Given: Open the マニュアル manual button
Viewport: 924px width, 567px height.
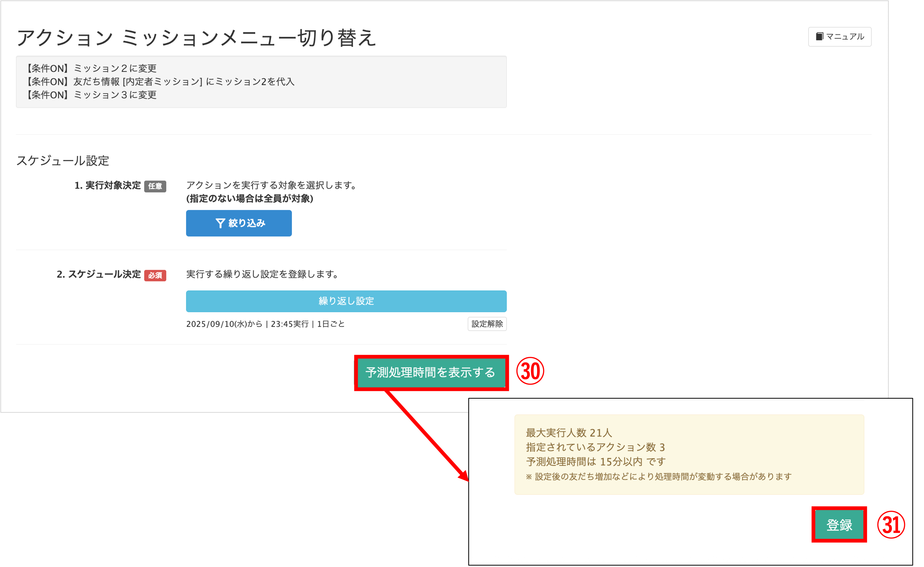Looking at the screenshot, I should click(x=839, y=37).
